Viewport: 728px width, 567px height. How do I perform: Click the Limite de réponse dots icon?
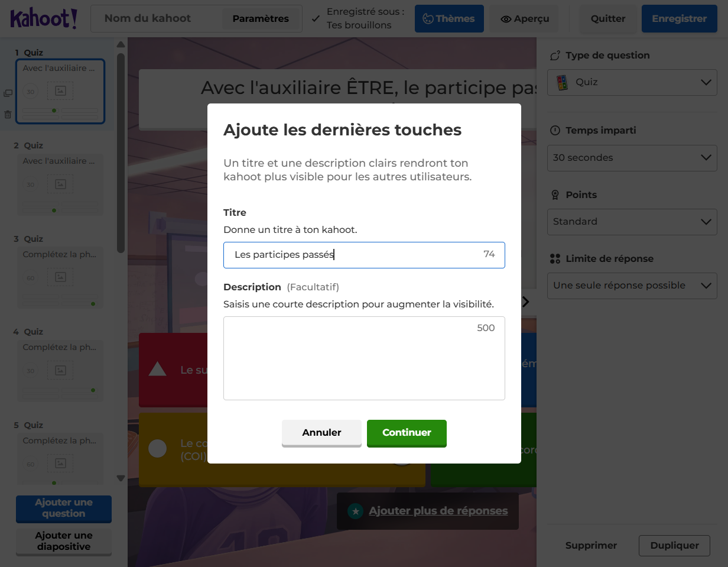pos(554,258)
